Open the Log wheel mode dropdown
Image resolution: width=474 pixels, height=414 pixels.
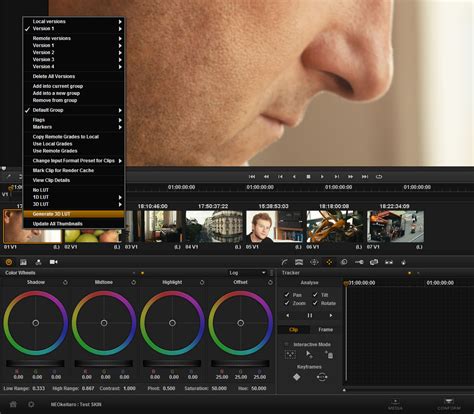click(x=247, y=273)
